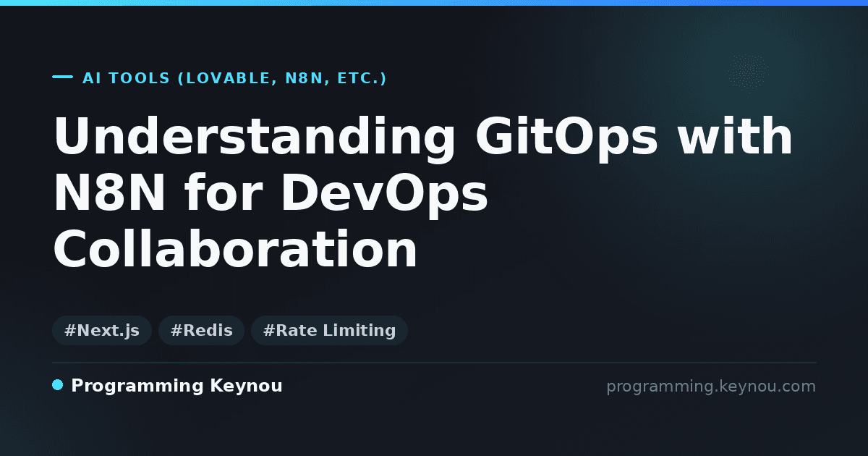
Task: Click the cyan dot beside Programming Keynou
Action: coord(58,385)
